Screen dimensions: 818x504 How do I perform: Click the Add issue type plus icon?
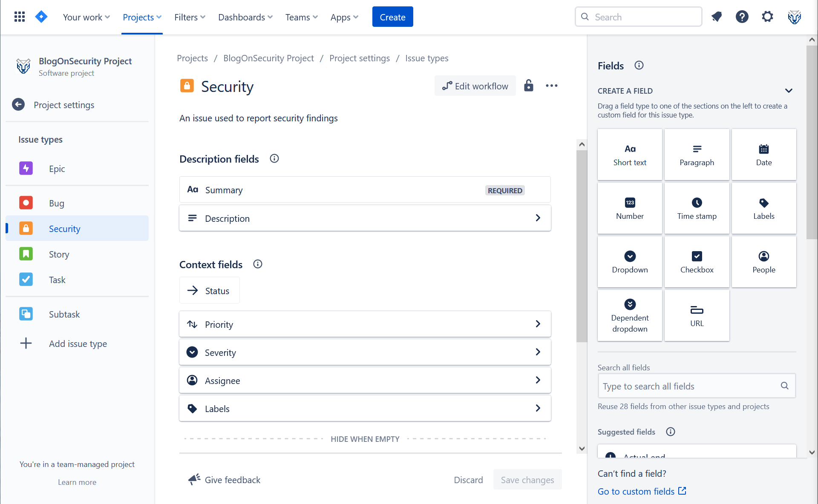tap(26, 343)
